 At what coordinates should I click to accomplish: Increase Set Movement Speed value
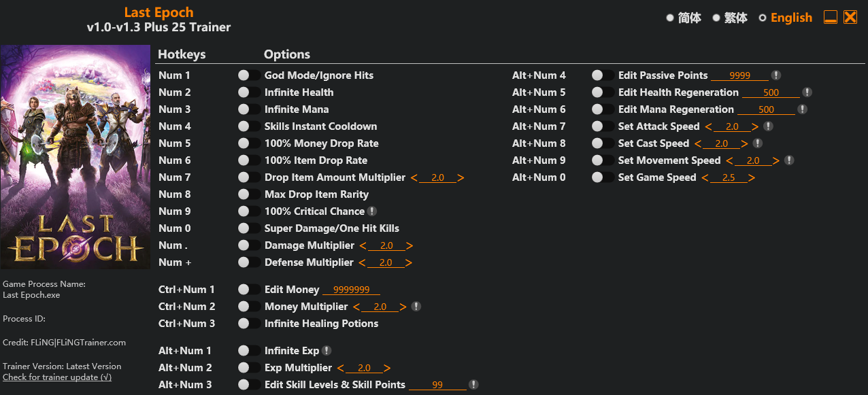click(x=775, y=160)
